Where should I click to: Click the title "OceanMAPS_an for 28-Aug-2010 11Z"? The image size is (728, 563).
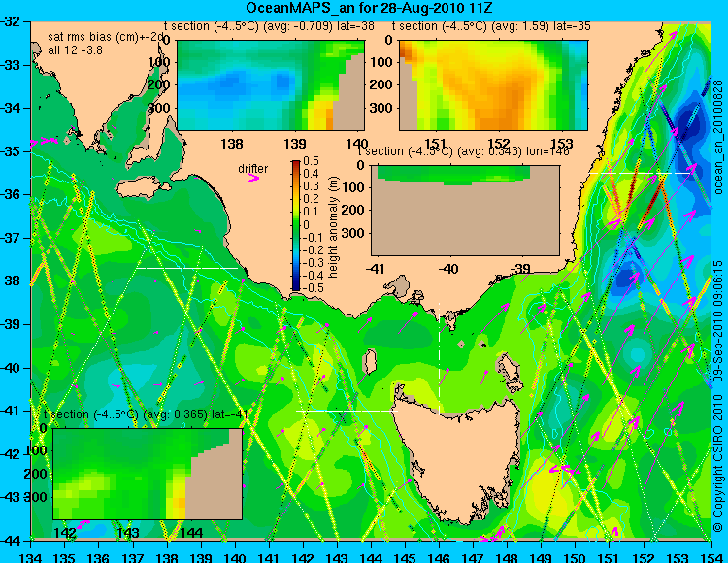point(369,8)
